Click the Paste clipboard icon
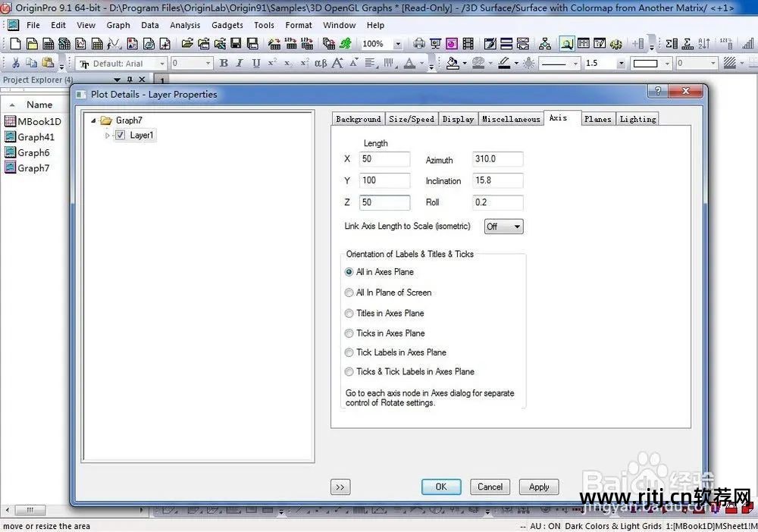Screen dimensions: 758x532 (47, 63)
